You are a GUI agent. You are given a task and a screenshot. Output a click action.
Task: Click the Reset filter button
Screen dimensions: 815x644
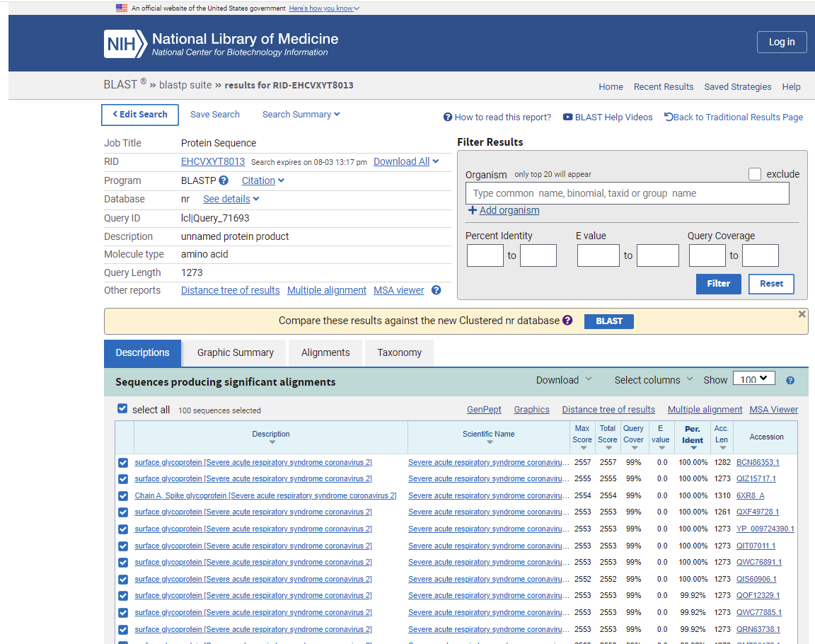point(771,284)
